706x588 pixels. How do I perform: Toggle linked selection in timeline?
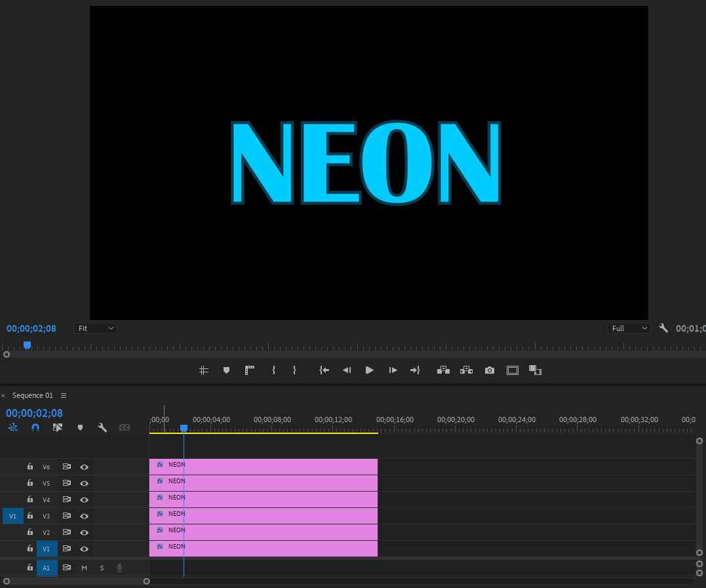coord(57,427)
